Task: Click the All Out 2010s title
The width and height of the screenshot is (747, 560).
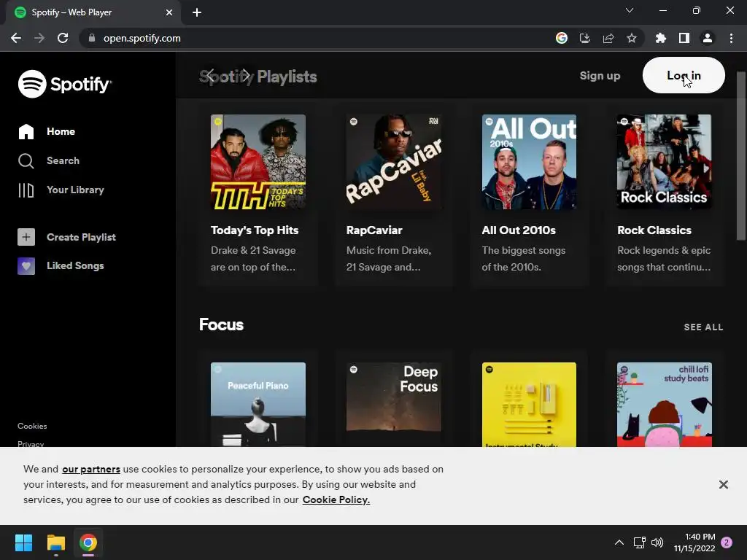Action: point(519,230)
